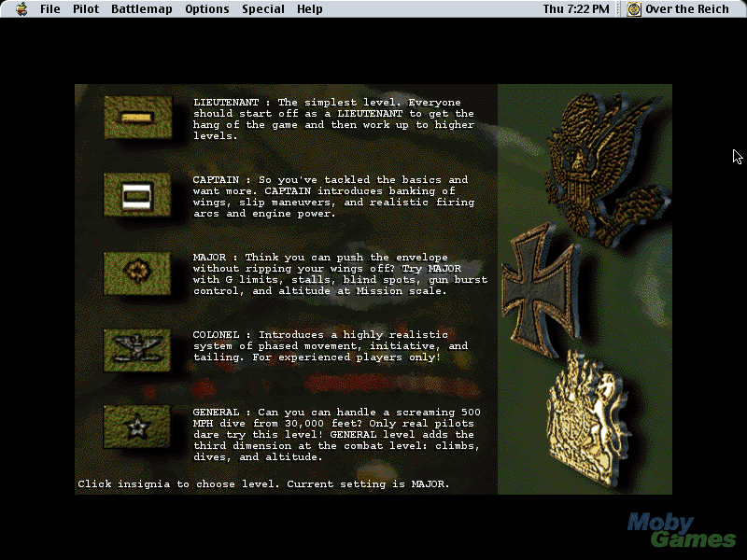Click the Over the Reich application icon
The width and height of the screenshot is (747, 560).
point(634,9)
